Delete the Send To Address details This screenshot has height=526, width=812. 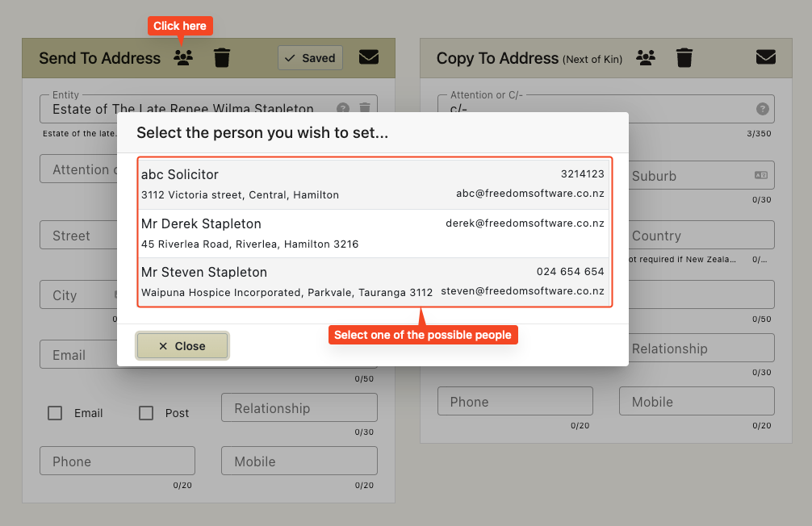tap(222, 57)
